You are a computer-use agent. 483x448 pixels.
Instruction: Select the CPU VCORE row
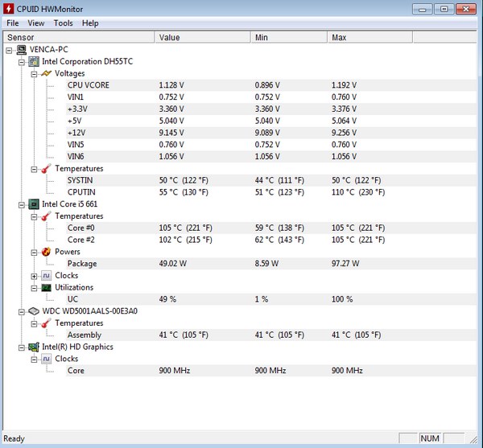[271, 85]
